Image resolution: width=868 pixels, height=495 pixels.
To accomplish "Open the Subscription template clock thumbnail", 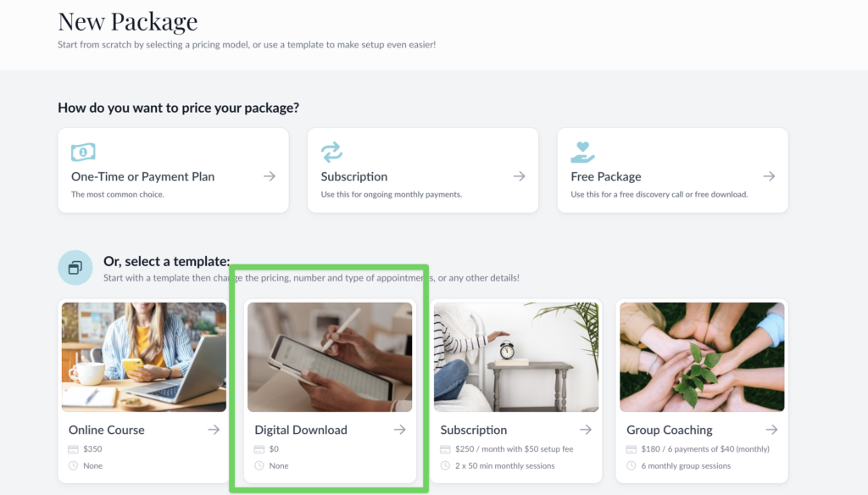I will pyautogui.click(x=516, y=356).
